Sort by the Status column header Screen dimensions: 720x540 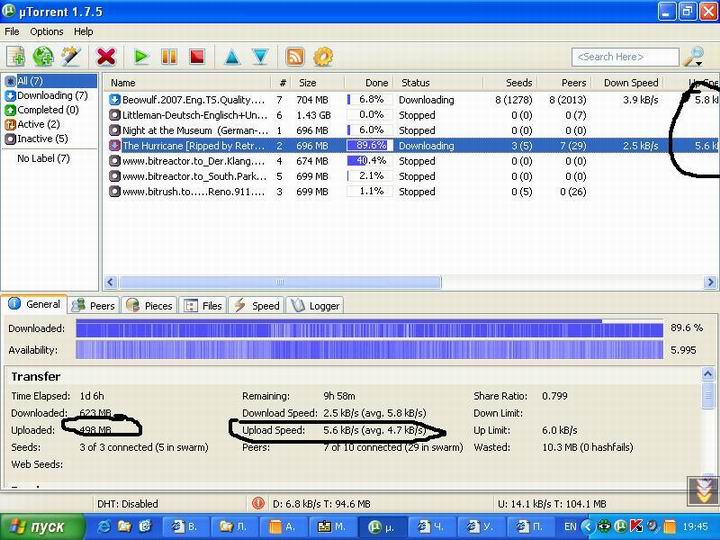pyautogui.click(x=438, y=83)
